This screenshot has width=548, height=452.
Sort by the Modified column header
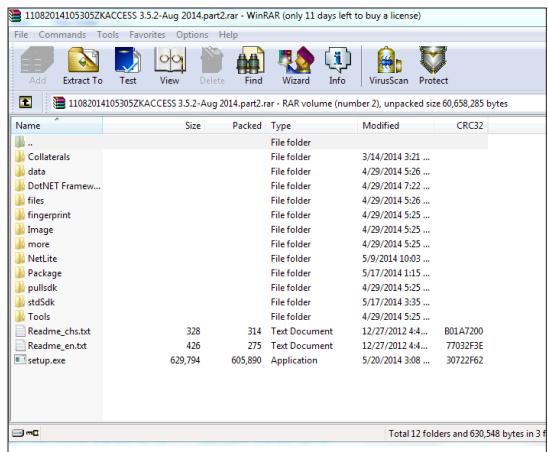(x=396, y=125)
